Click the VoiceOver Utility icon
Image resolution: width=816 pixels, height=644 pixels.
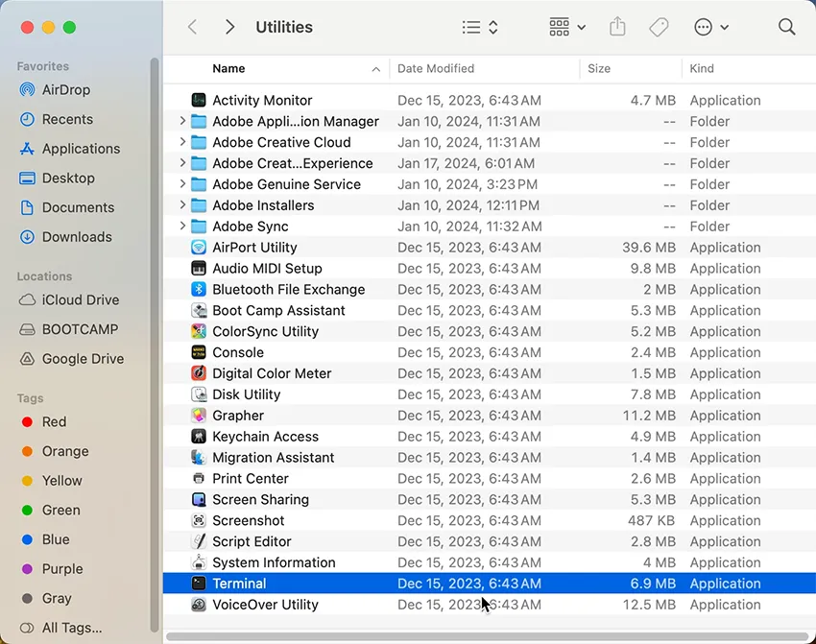click(x=199, y=605)
